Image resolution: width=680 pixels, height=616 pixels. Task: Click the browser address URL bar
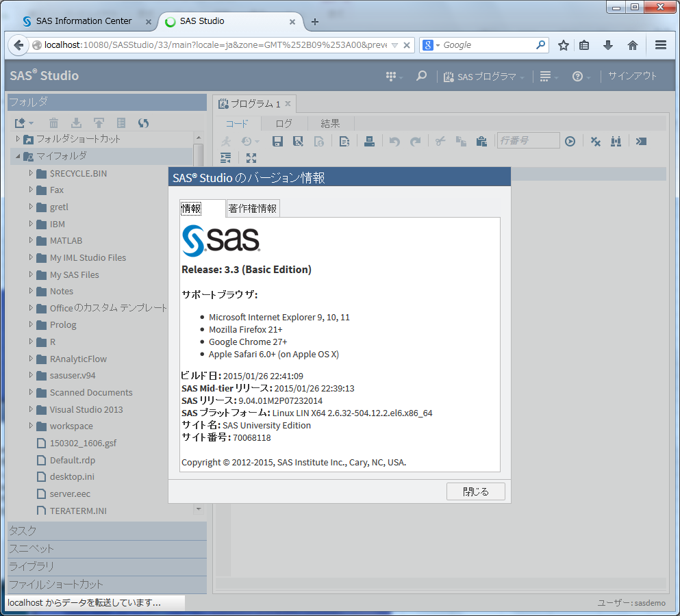tap(216, 45)
